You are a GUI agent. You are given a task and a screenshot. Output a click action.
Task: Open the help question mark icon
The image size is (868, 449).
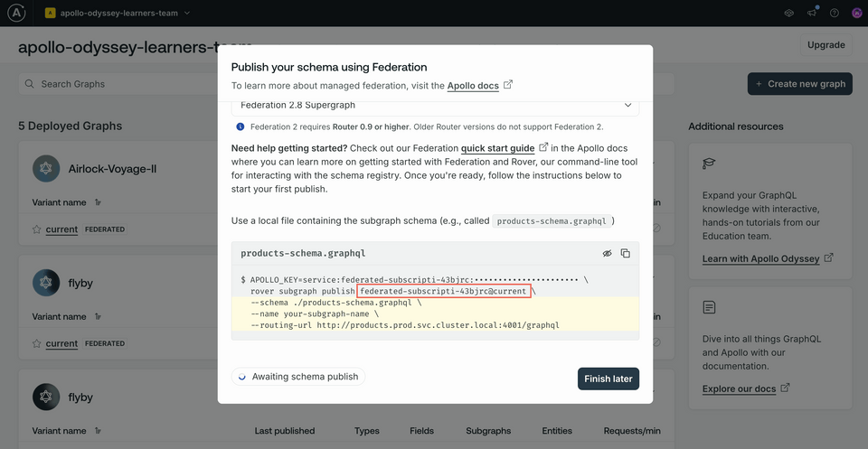(835, 13)
